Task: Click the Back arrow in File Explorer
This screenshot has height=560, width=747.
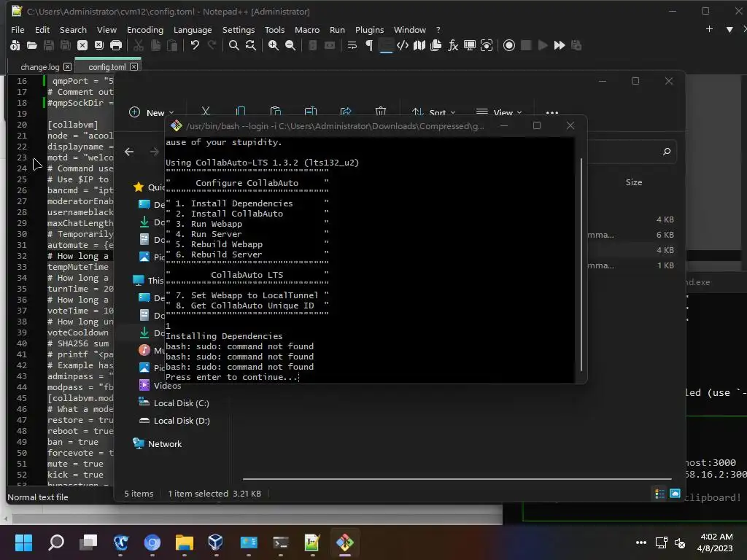Action: coord(129,152)
